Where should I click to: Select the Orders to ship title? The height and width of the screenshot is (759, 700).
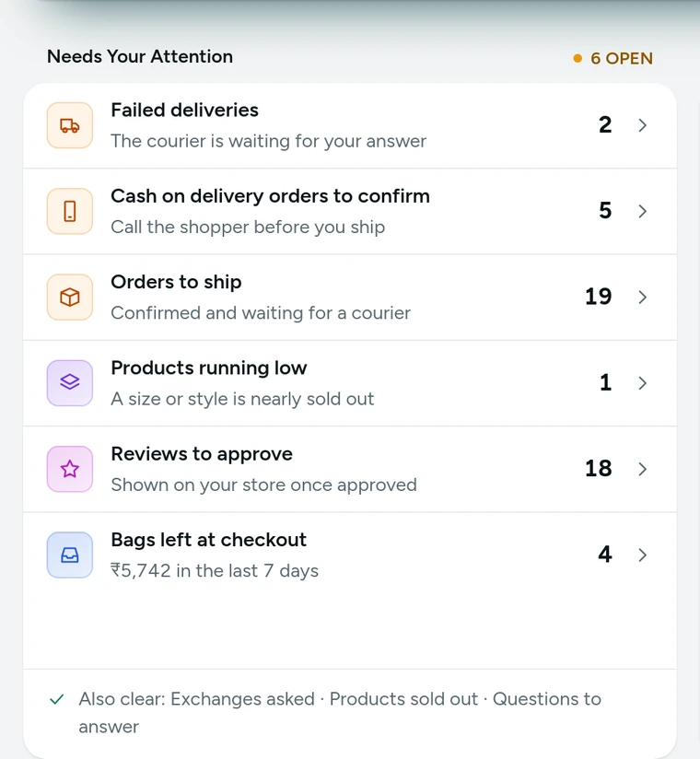(x=176, y=282)
